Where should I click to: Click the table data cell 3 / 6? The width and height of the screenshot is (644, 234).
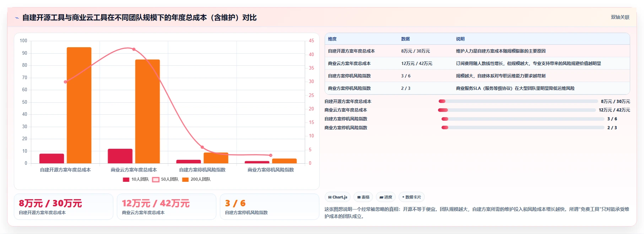406,76
